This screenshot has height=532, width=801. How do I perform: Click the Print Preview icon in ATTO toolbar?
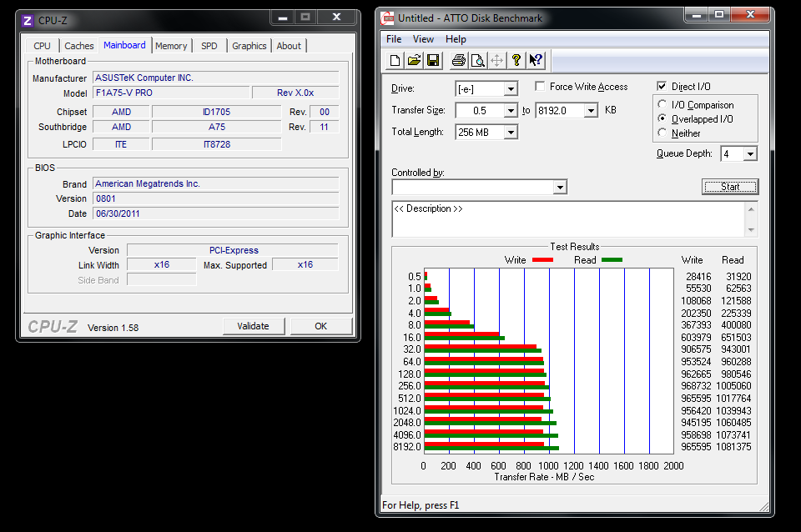pyautogui.click(x=477, y=60)
